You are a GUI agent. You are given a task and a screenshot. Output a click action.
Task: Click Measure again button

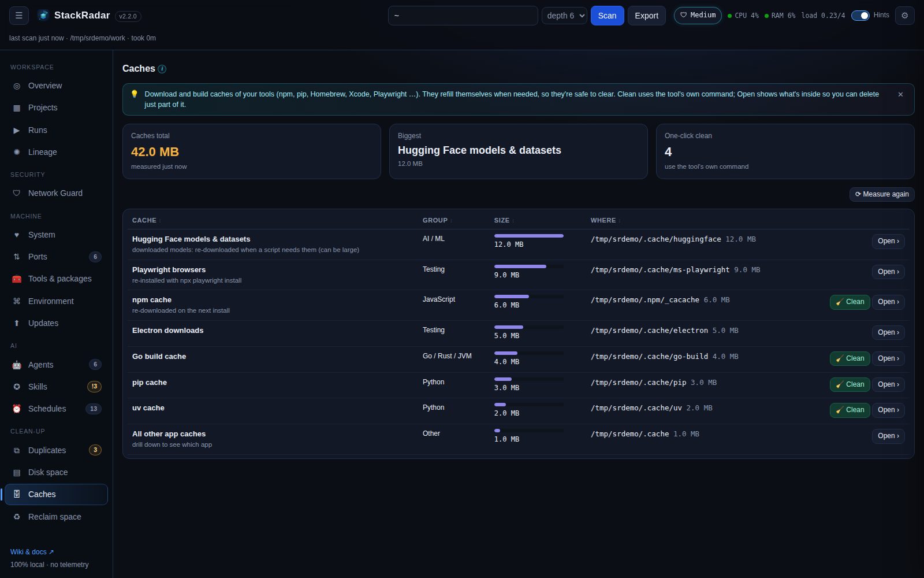pyautogui.click(x=882, y=194)
